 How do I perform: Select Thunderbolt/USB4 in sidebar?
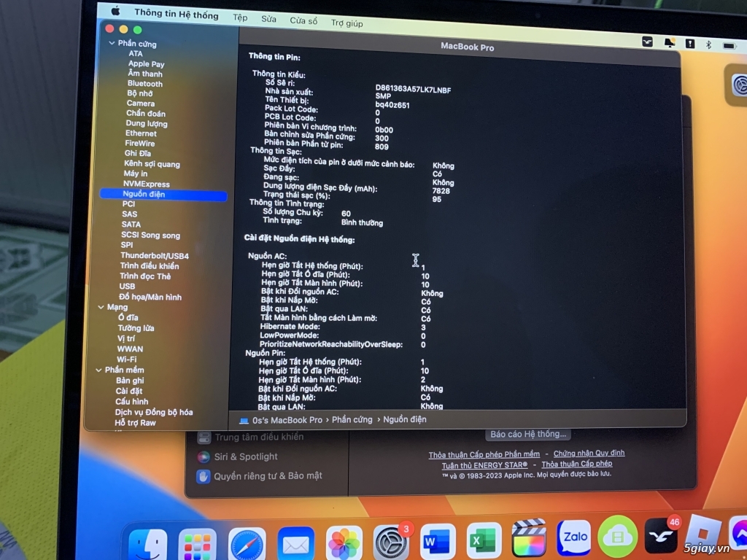(155, 256)
